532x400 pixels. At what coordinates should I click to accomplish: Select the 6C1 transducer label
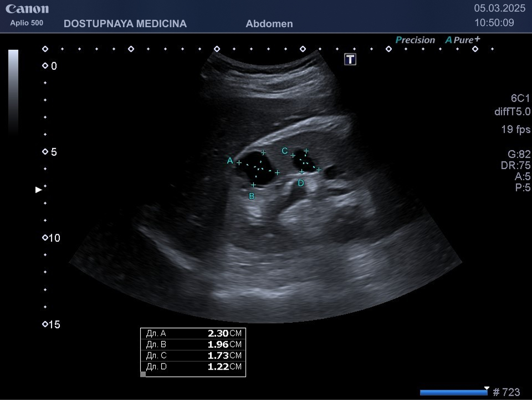tap(520, 98)
